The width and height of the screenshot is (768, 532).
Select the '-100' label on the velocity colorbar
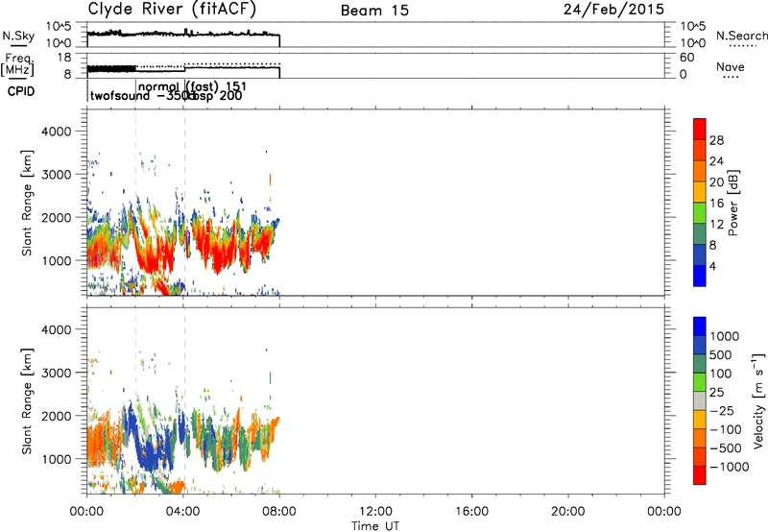coord(726,429)
